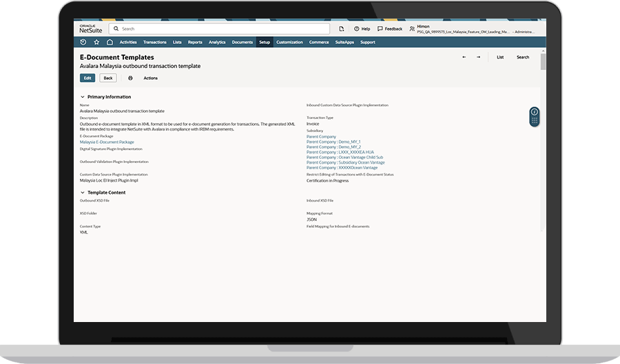Open Parent Company : LXXX_XXXXEA HUA link

340,152
